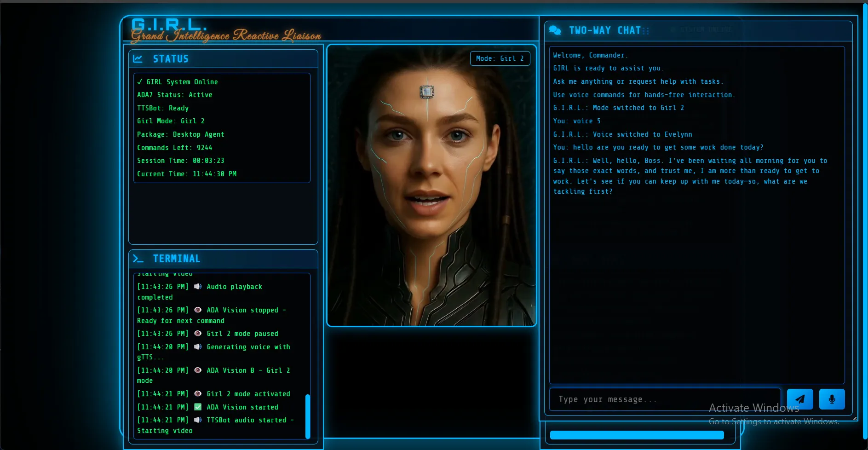Click 'G.I.R.L.: Voice switched to Evelynn' message
Image resolution: width=868 pixels, height=450 pixels.
point(622,134)
